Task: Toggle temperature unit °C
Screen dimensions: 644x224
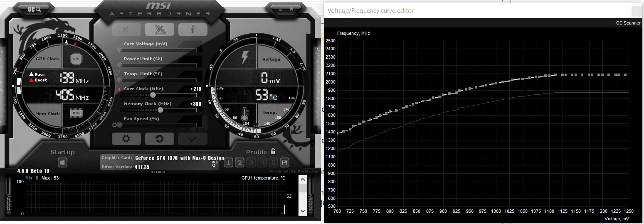Action: pyautogui.click(x=273, y=97)
